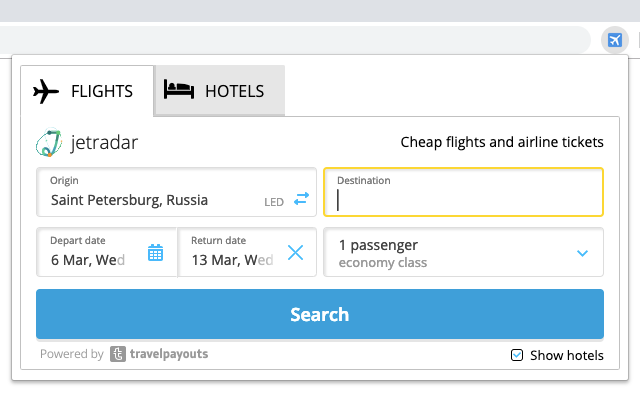The height and width of the screenshot is (400, 640).
Task: Switch to the Hotels tab
Action: point(220,92)
